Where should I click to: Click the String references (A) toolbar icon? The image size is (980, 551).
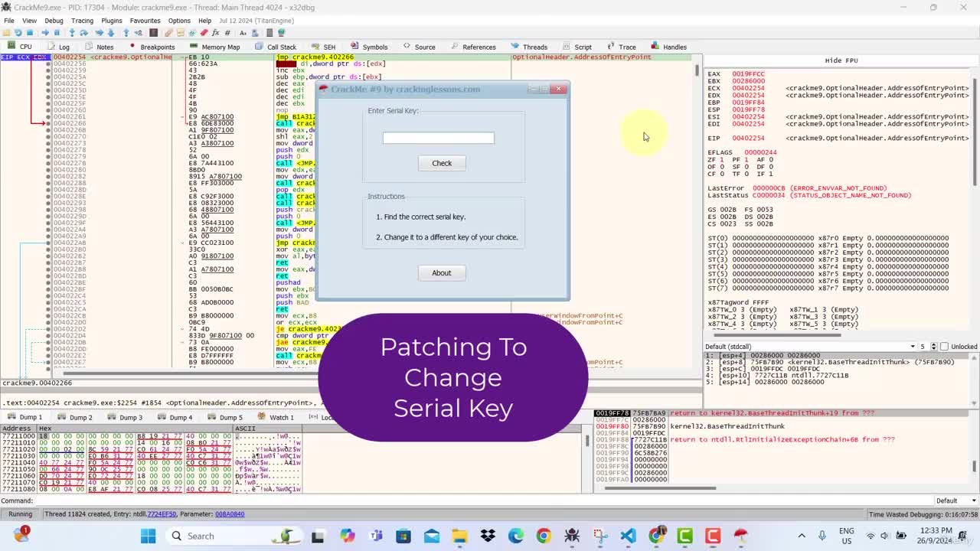tap(243, 33)
